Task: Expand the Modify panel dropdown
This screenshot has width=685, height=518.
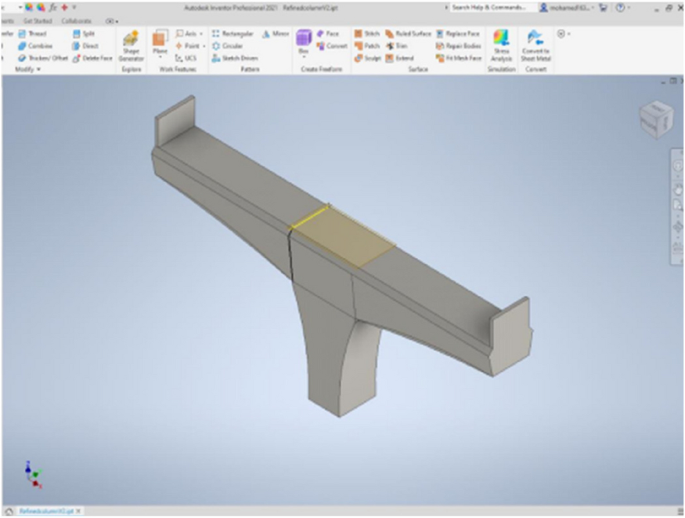Action: point(27,69)
